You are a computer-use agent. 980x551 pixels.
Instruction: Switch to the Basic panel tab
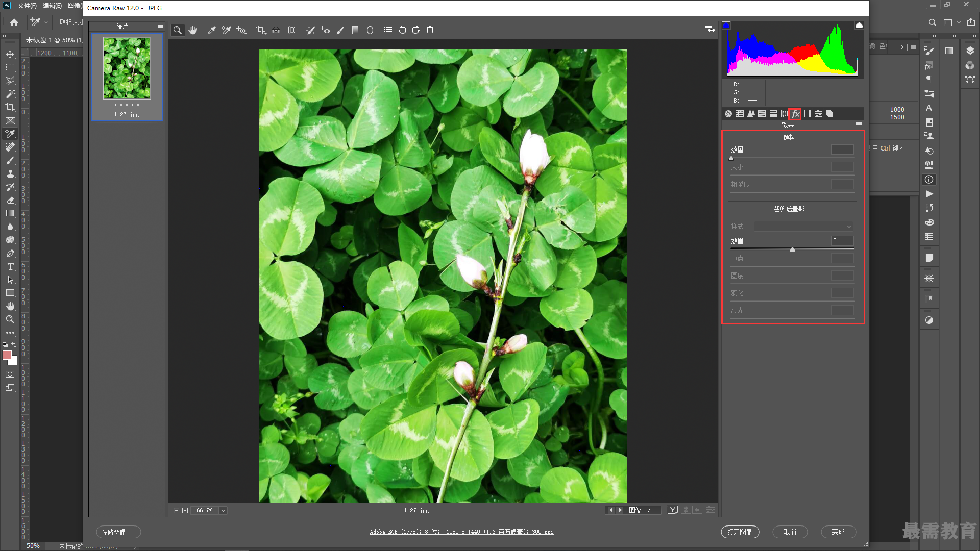pyautogui.click(x=728, y=114)
